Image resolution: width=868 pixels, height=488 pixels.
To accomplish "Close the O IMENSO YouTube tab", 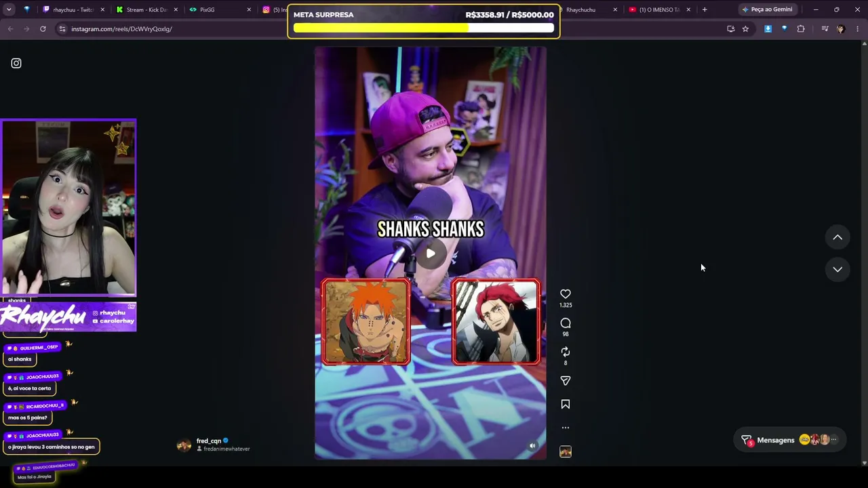I will 688,9.
